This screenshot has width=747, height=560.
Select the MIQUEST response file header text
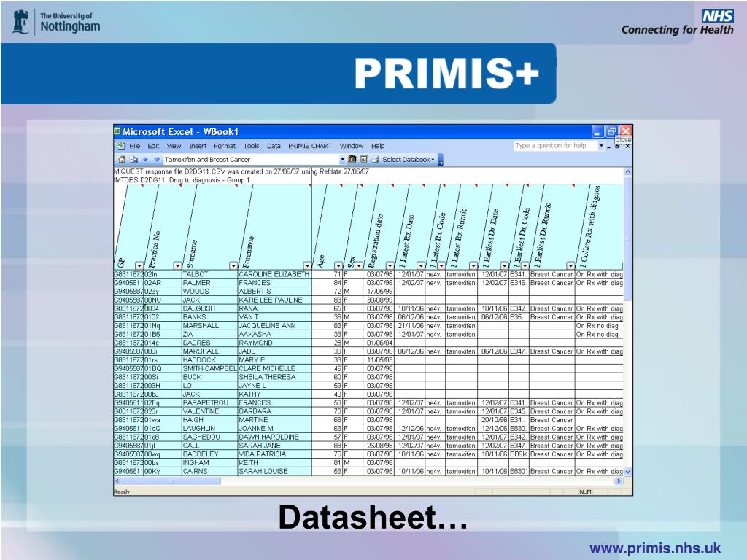241,171
